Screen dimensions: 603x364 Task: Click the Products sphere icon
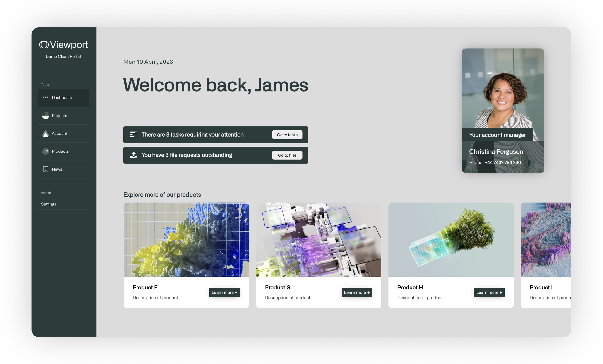(46, 151)
